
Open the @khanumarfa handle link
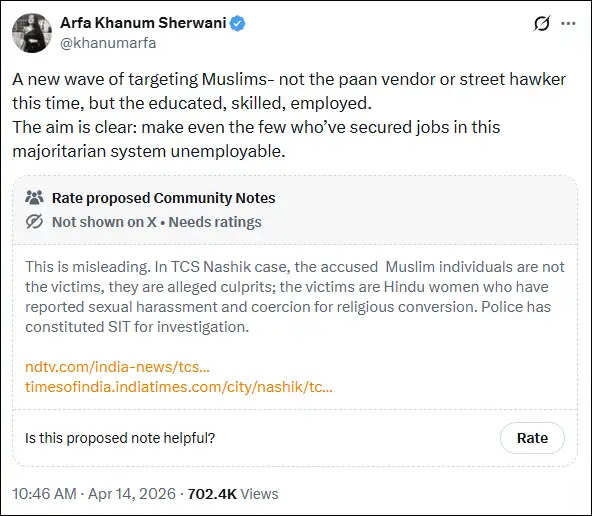[x=108, y=43]
